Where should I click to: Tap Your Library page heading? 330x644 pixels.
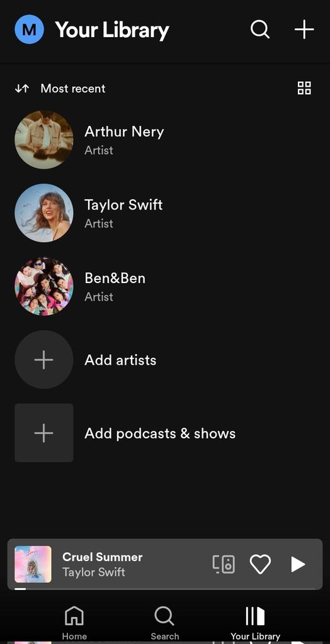pyautogui.click(x=112, y=30)
